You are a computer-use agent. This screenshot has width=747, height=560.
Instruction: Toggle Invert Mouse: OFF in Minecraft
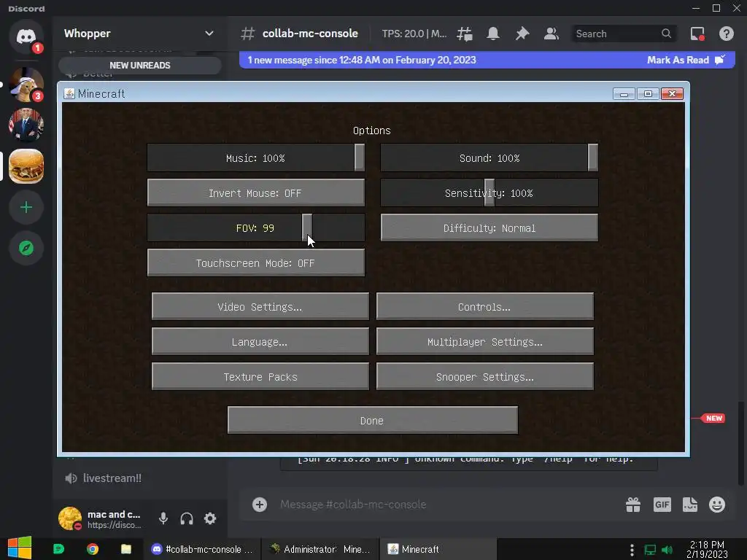pyautogui.click(x=256, y=192)
